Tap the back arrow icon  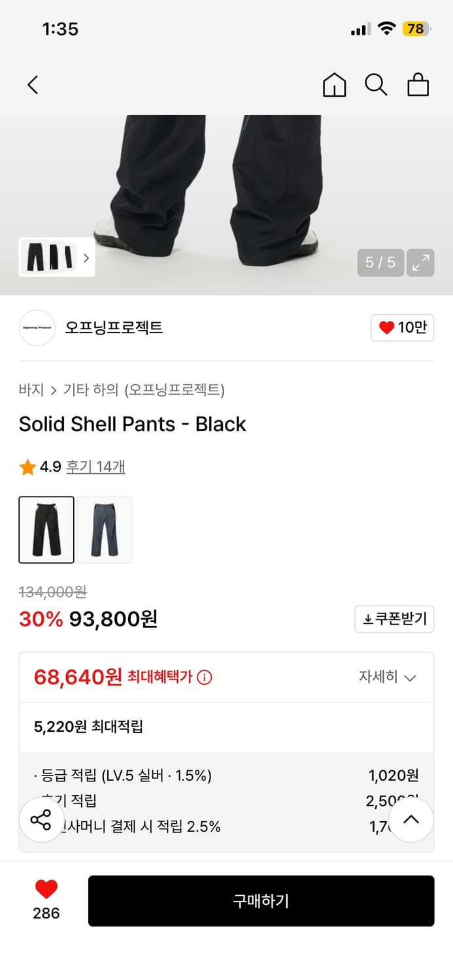point(33,84)
